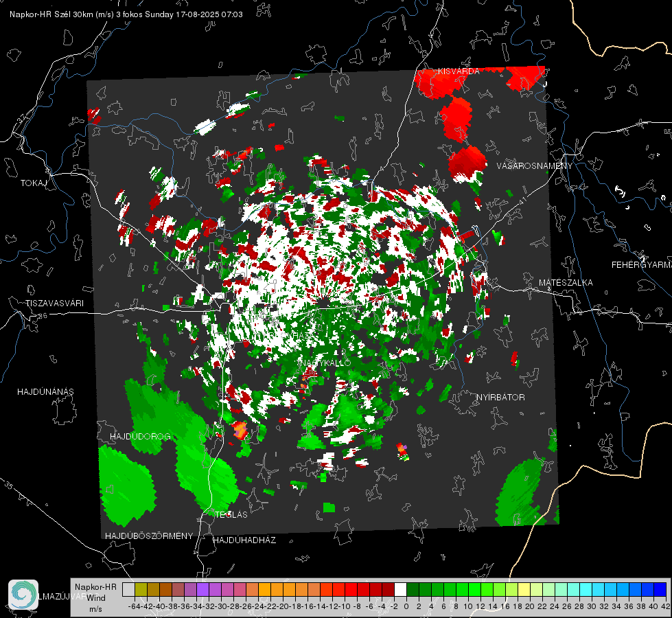Select the yellow legend swatch between 18 and 20
The image size is (672, 618).
point(524,589)
